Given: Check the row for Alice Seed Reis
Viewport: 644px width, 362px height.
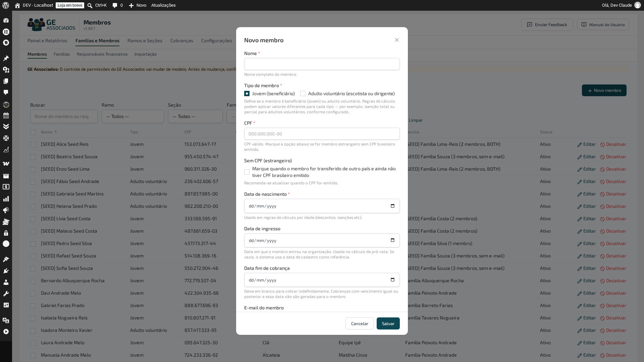Looking at the screenshot, I should pyautogui.click(x=33, y=145).
